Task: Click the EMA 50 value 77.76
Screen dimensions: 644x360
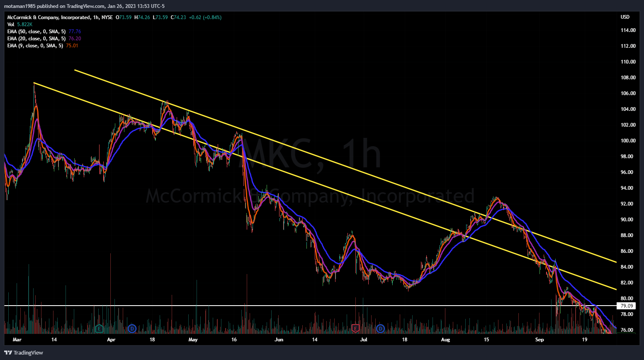Action: pyautogui.click(x=75, y=32)
